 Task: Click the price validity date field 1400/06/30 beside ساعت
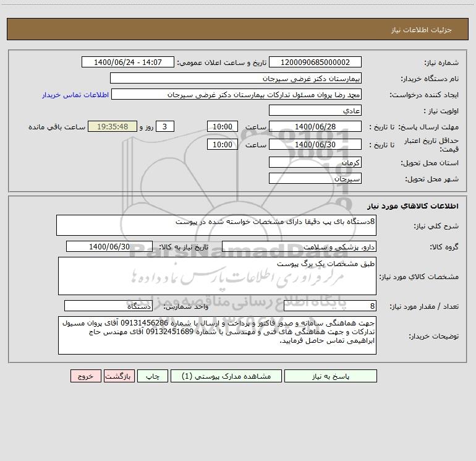tap(315, 144)
